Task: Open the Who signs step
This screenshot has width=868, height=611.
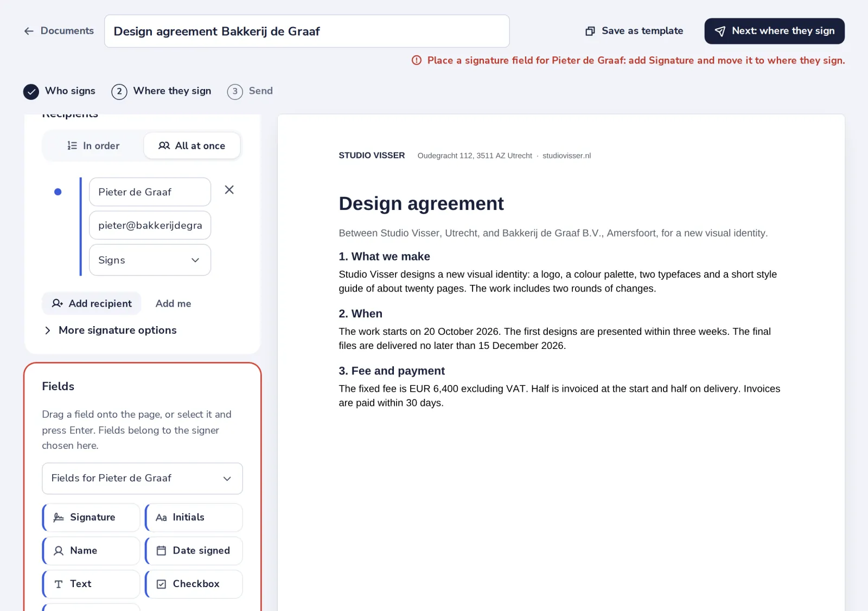Action: (x=60, y=91)
